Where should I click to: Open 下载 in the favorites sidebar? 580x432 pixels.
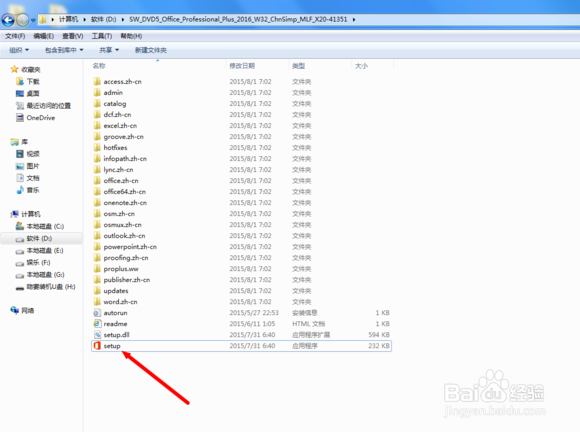click(x=27, y=81)
